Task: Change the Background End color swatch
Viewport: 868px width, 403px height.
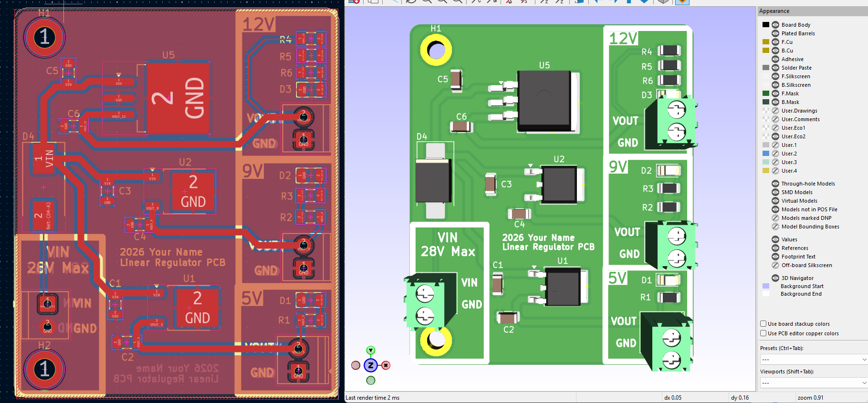Action: (x=766, y=294)
